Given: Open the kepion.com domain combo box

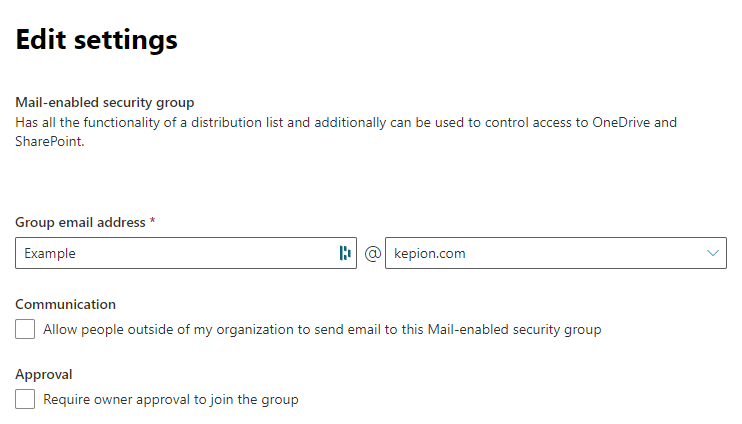Looking at the screenshot, I should pos(556,253).
